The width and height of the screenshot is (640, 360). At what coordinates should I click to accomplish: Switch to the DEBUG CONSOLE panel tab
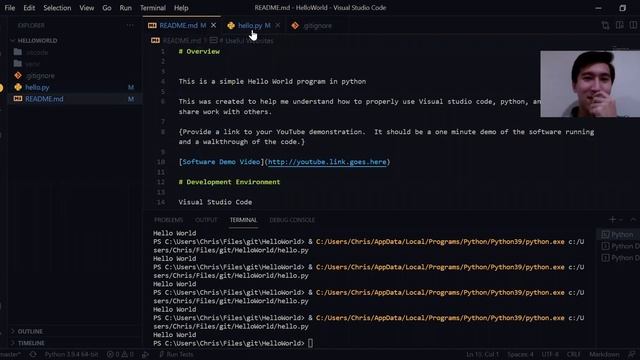[x=292, y=220]
